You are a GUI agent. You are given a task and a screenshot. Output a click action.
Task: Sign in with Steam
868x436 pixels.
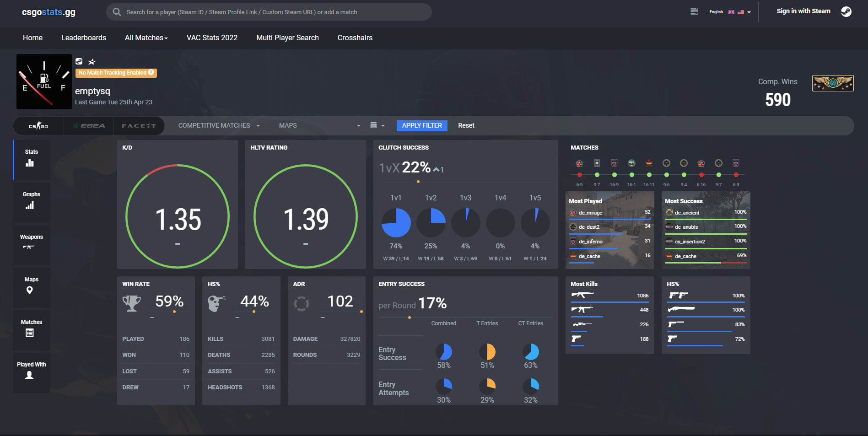click(x=803, y=11)
